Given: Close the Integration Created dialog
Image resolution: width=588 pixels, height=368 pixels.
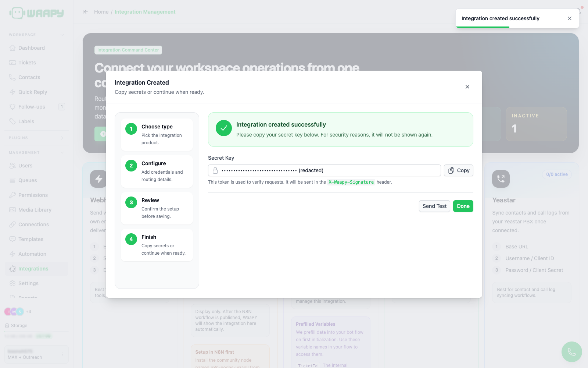Looking at the screenshot, I should [x=467, y=87].
